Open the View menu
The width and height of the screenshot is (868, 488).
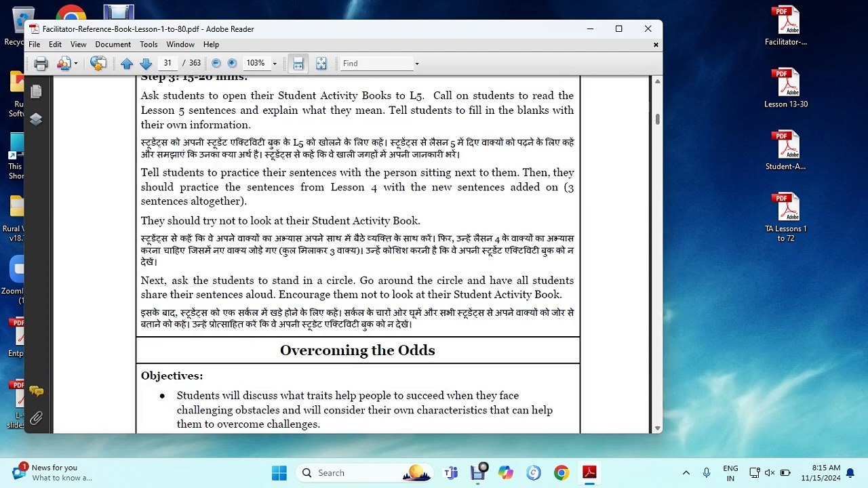pyautogui.click(x=78, y=45)
